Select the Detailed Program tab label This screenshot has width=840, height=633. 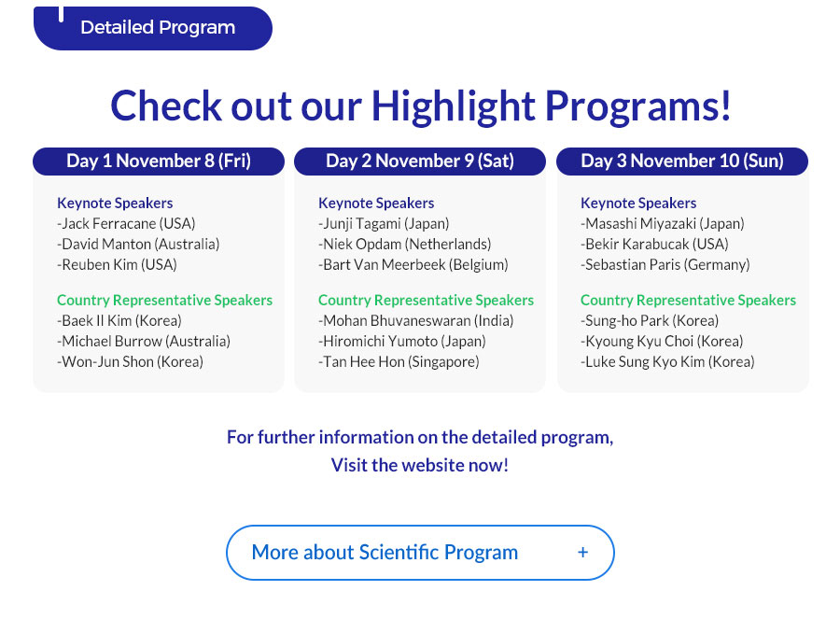(158, 27)
